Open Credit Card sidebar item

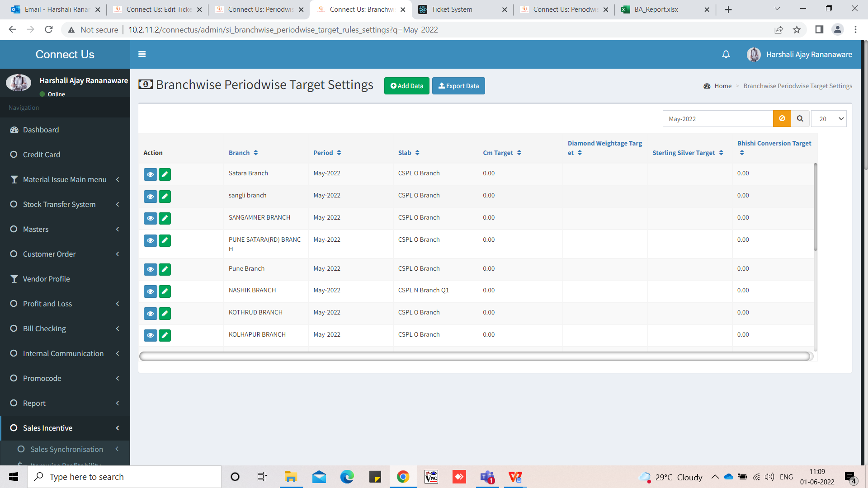pyautogui.click(x=65, y=155)
